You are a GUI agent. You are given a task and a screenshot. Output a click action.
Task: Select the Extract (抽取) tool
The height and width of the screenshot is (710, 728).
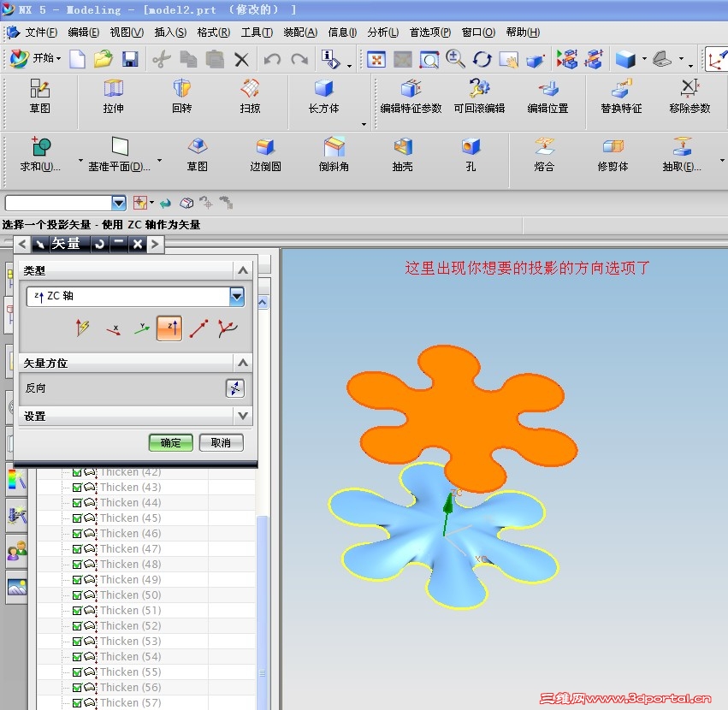coord(682,155)
